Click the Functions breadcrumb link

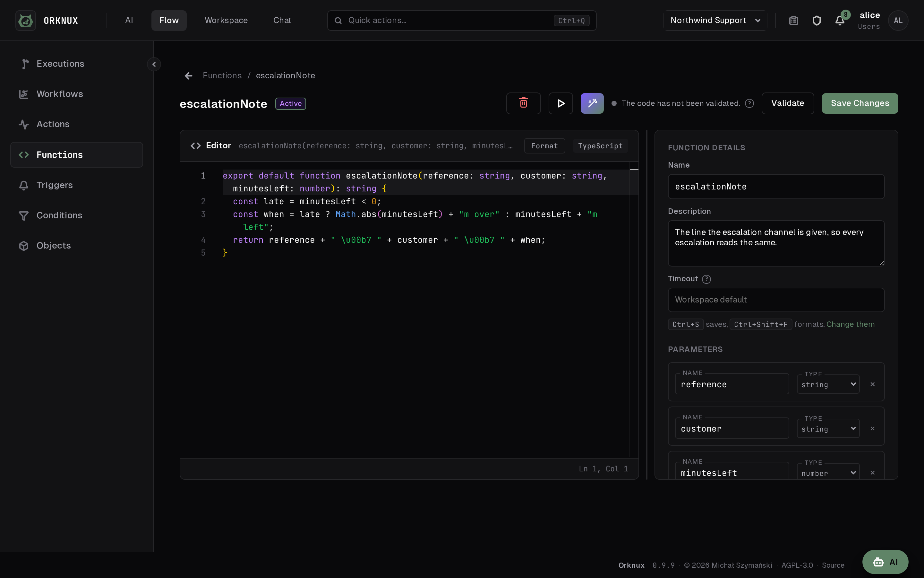pos(222,76)
